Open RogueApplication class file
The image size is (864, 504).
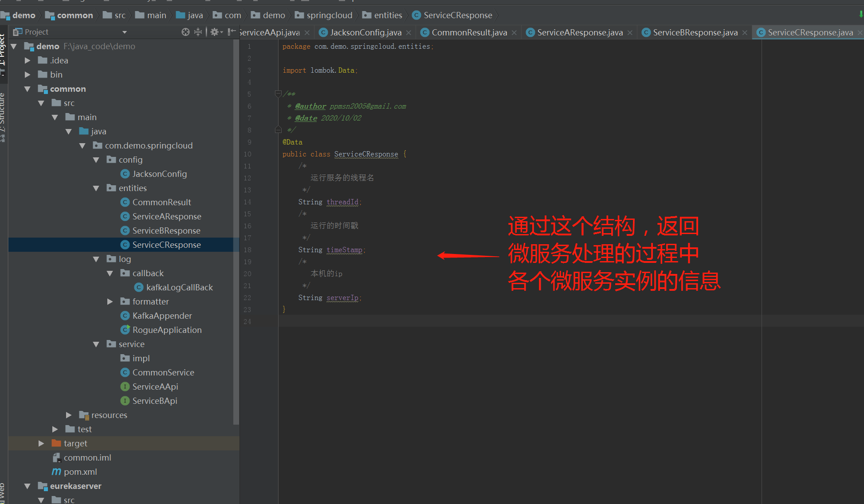(x=167, y=330)
